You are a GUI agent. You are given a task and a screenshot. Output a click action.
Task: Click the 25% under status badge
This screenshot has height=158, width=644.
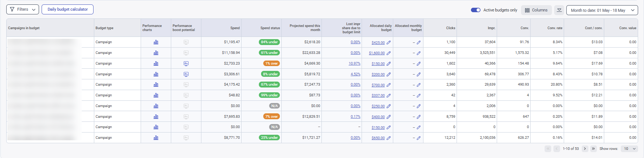point(270,138)
